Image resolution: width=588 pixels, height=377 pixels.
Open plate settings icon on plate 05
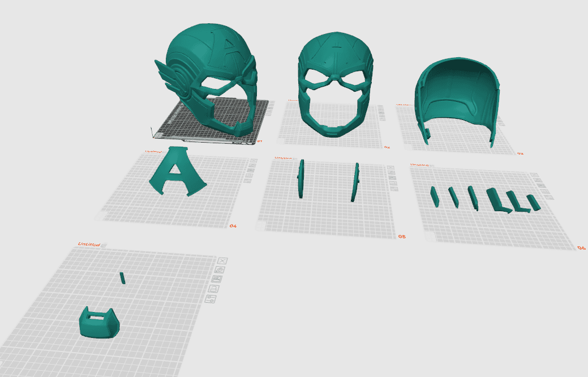click(x=394, y=188)
